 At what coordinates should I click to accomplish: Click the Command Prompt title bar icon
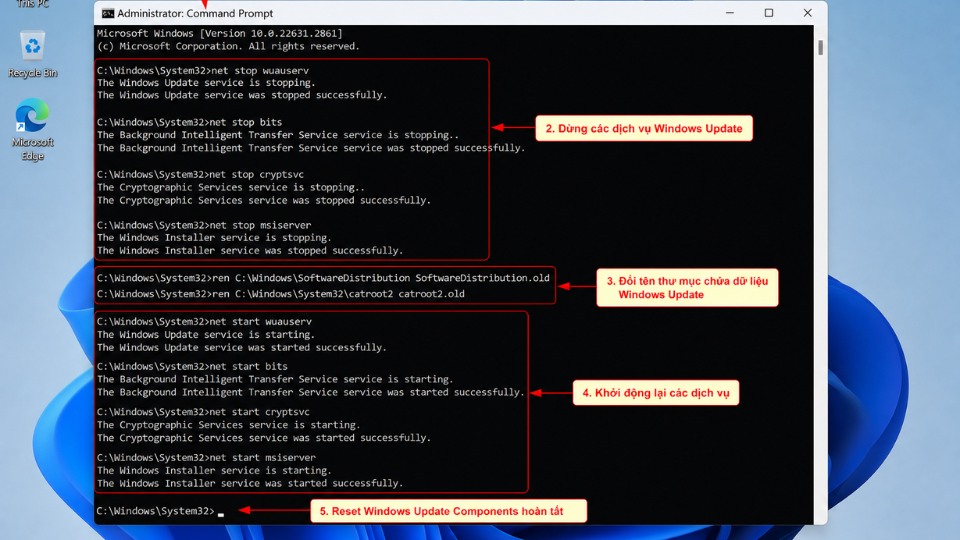(x=107, y=13)
